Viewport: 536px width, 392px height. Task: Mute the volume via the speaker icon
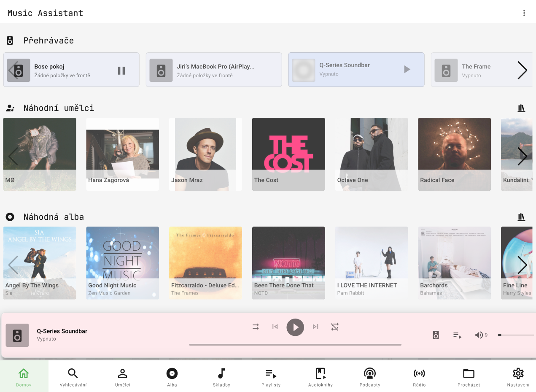(479, 335)
